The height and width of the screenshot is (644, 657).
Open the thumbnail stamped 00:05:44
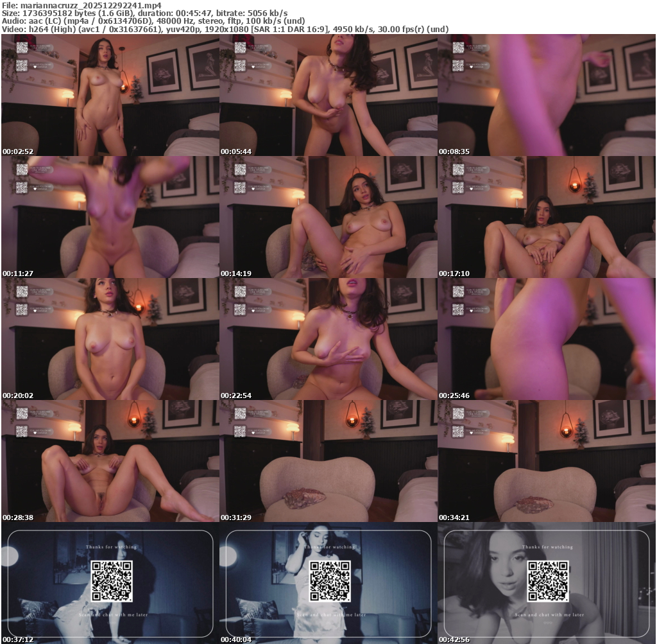[x=328, y=95]
